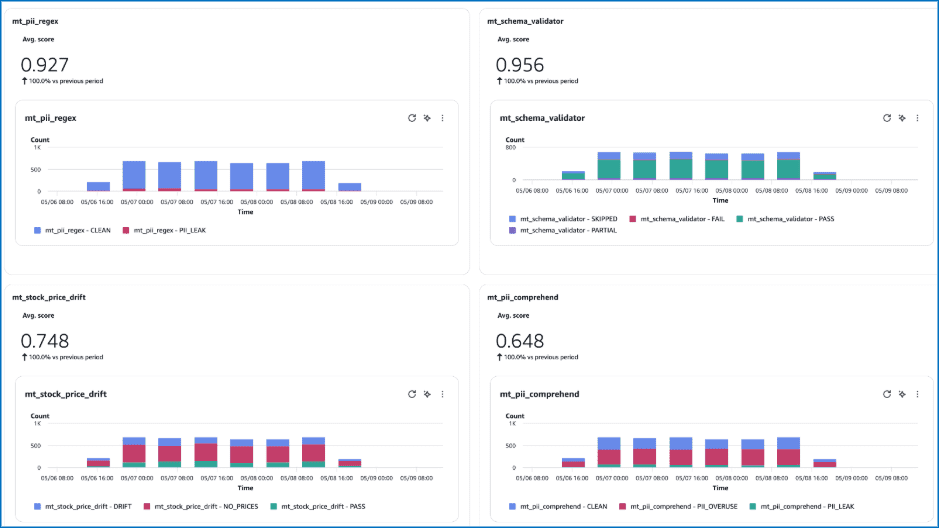Image resolution: width=939 pixels, height=528 pixels.
Task: Toggle mt_stock_price_drift - NO_PRICES legend swatch
Action: tap(147, 506)
